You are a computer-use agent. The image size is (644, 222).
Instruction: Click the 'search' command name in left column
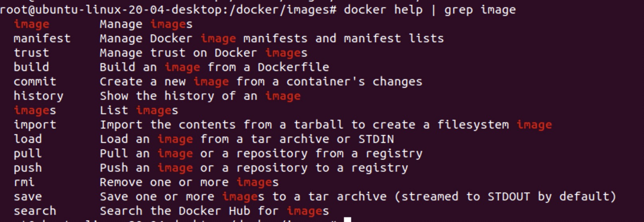click(35, 211)
